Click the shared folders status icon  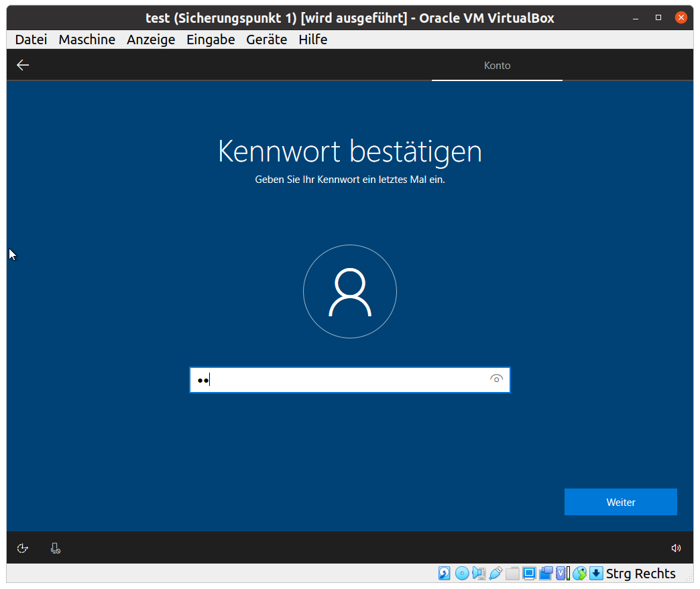(512, 574)
